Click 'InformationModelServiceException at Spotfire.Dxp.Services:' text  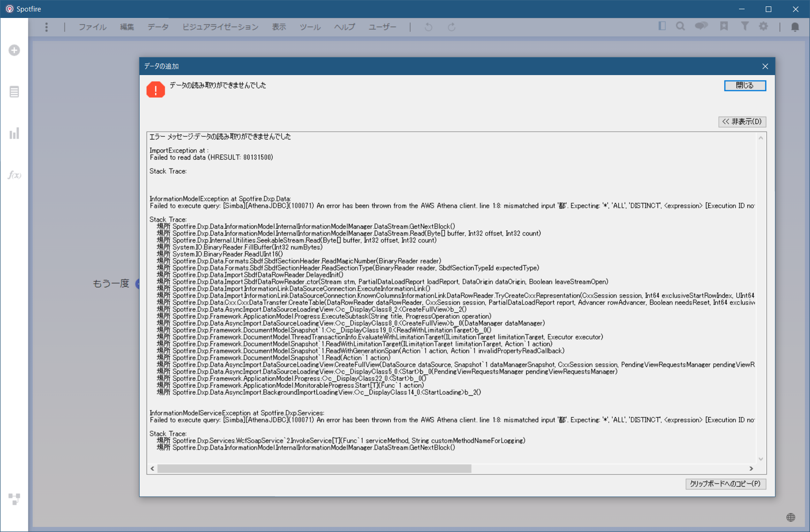237,413
